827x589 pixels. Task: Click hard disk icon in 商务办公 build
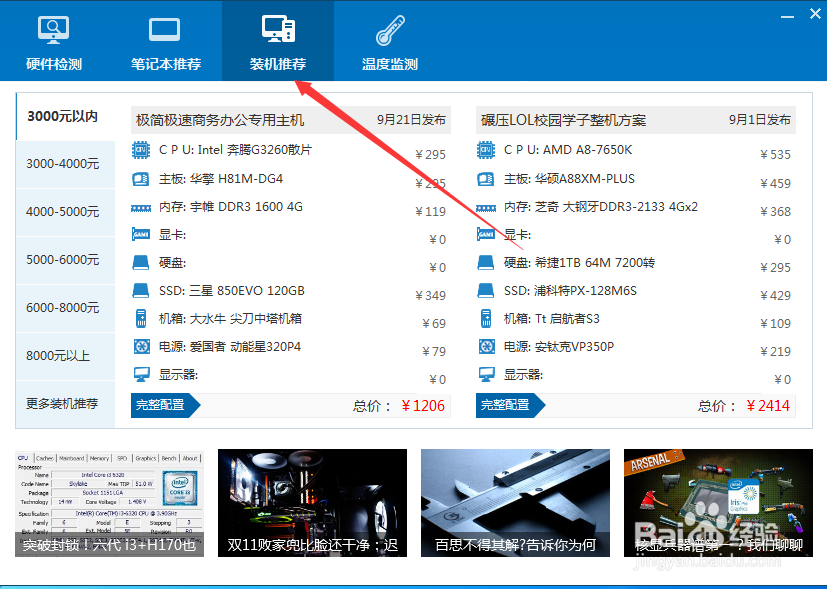(141, 263)
